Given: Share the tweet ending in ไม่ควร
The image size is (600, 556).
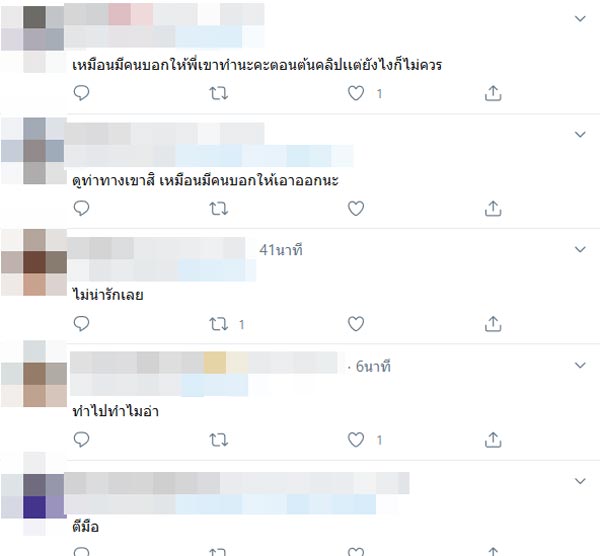Looking at the screenshot, I should [x=493, y=93].
